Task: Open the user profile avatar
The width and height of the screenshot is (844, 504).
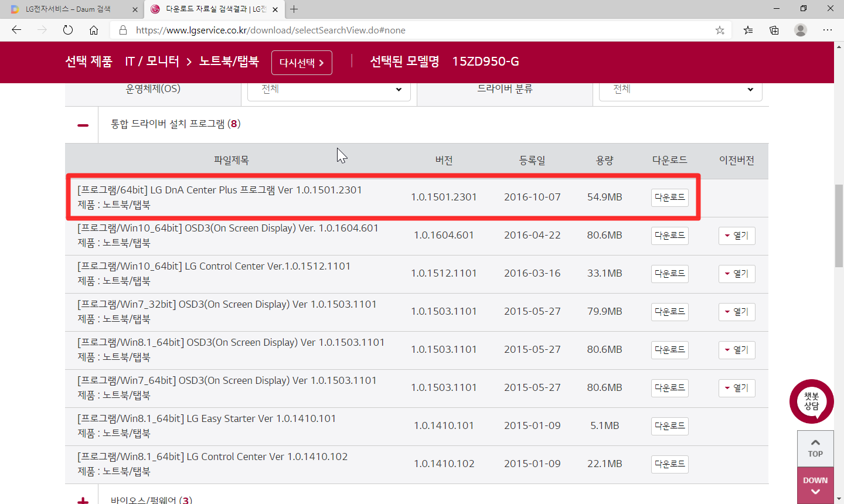Action: coord(801,30)
